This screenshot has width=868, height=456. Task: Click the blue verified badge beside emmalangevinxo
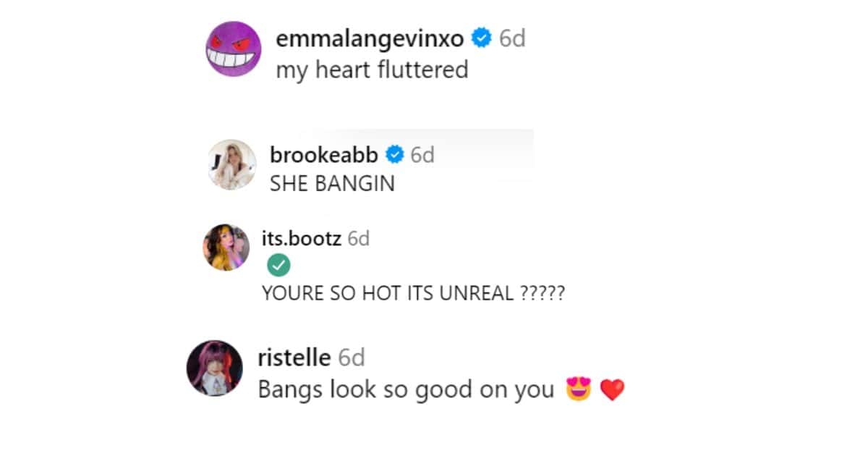point(481,38)
